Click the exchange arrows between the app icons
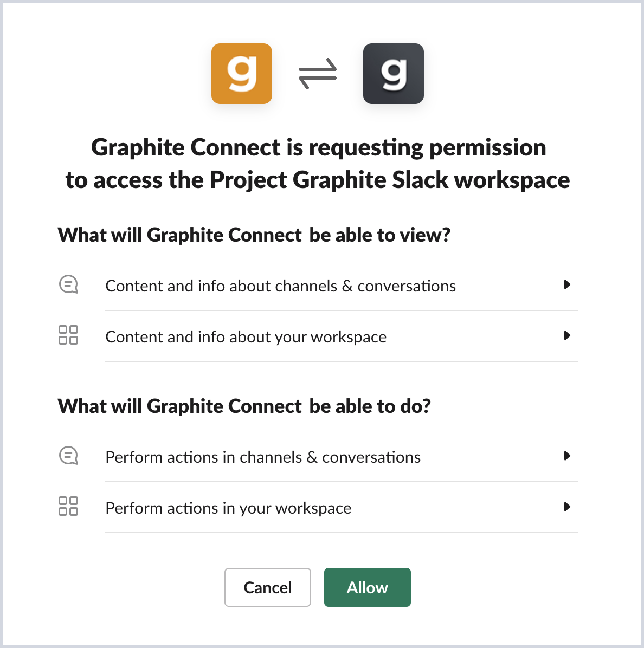Screen dimensions: 644x648 (318, 74)
